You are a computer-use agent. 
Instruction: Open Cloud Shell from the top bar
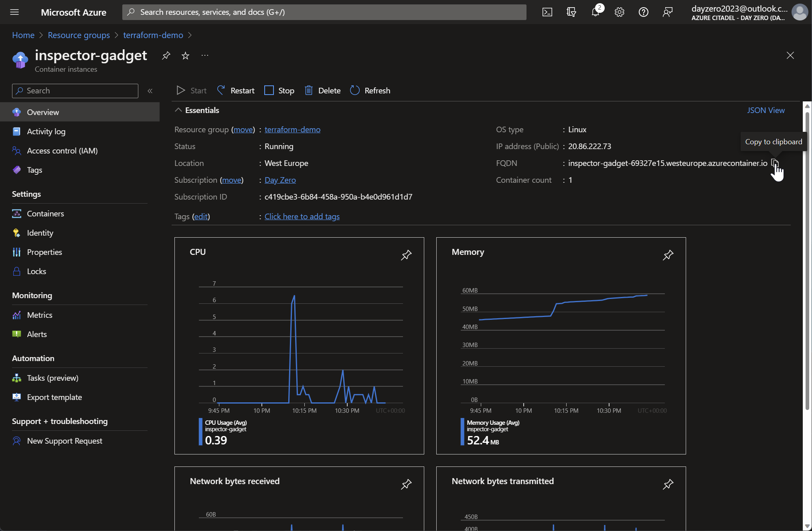pyautogui.click(x=547, y=12)
